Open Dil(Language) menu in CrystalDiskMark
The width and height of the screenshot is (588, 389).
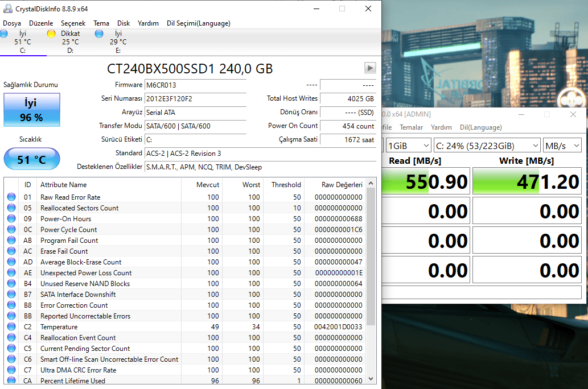pyautogui.click(x=481, y=127)
